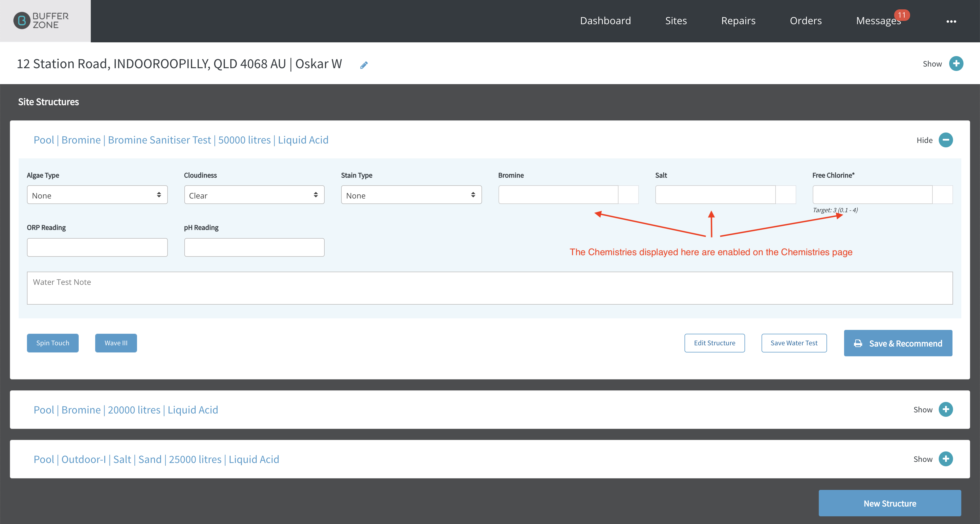Click the Edit Structure button

pyautogui.click(x=715, y=343)
